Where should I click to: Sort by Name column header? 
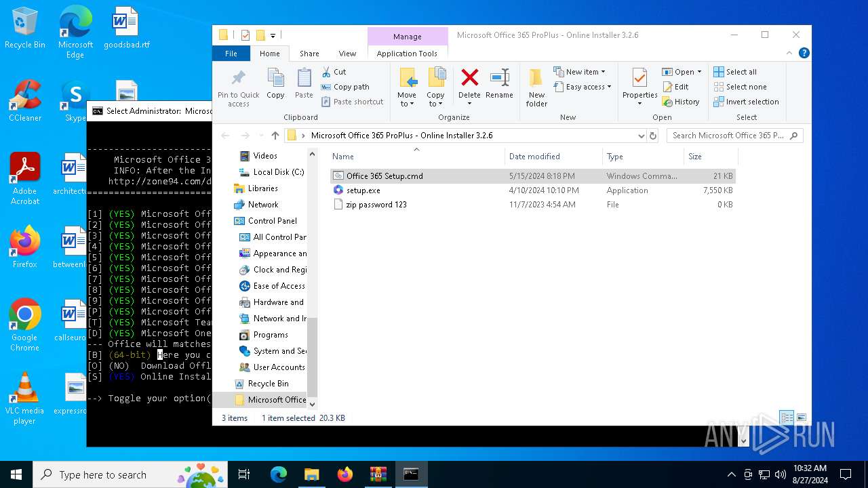[x=416, y=157]
